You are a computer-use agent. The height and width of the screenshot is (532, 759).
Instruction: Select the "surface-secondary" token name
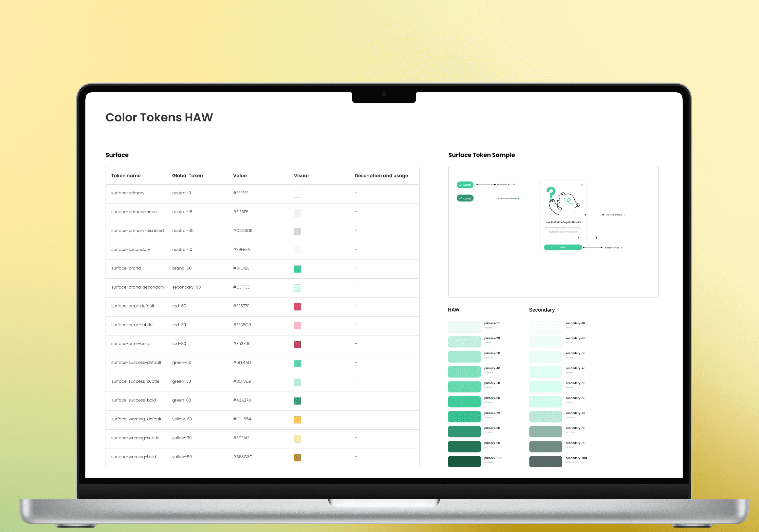pyautogui.click(x=131, y=249)
